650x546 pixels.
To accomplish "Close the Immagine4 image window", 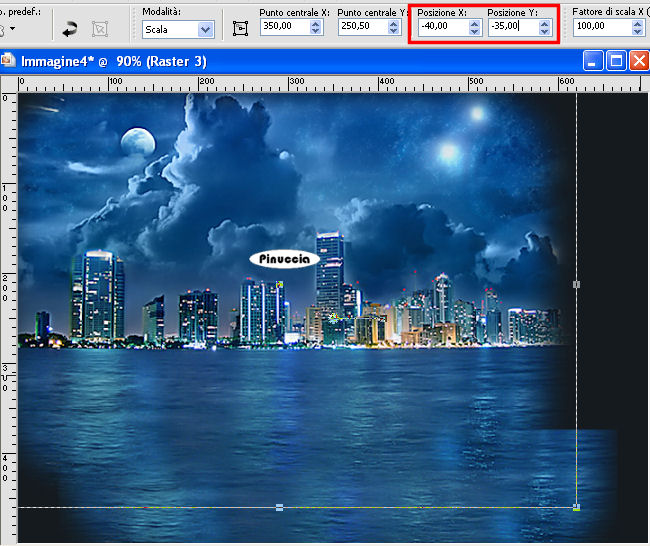I will pyautogui.click(x=639, y=61).
